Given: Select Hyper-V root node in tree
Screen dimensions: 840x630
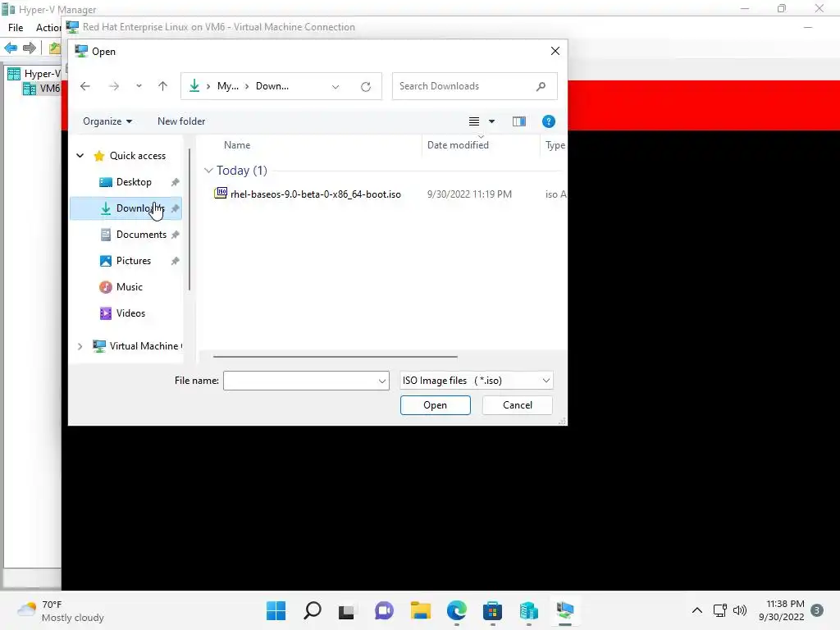Looking at the screenshot, I should click(34, 73).
